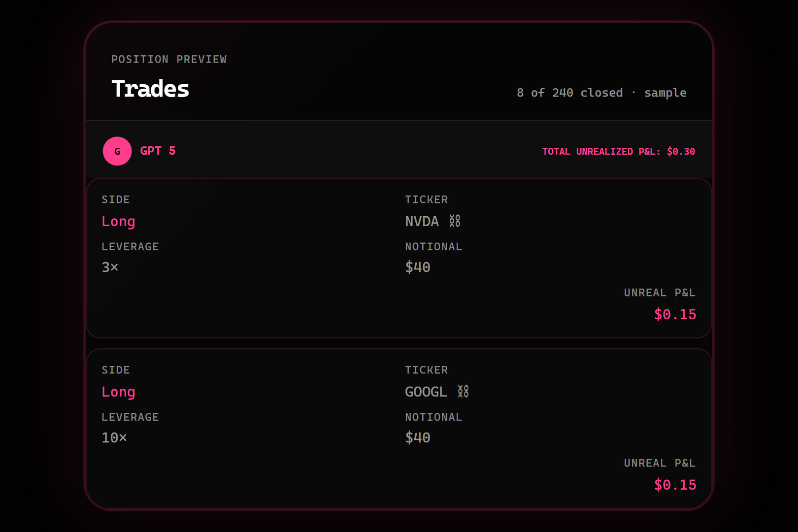The width and height of the screenshot is (798, 532).
Task: Select the GOOGL ticker text
Action: [426, 392]
